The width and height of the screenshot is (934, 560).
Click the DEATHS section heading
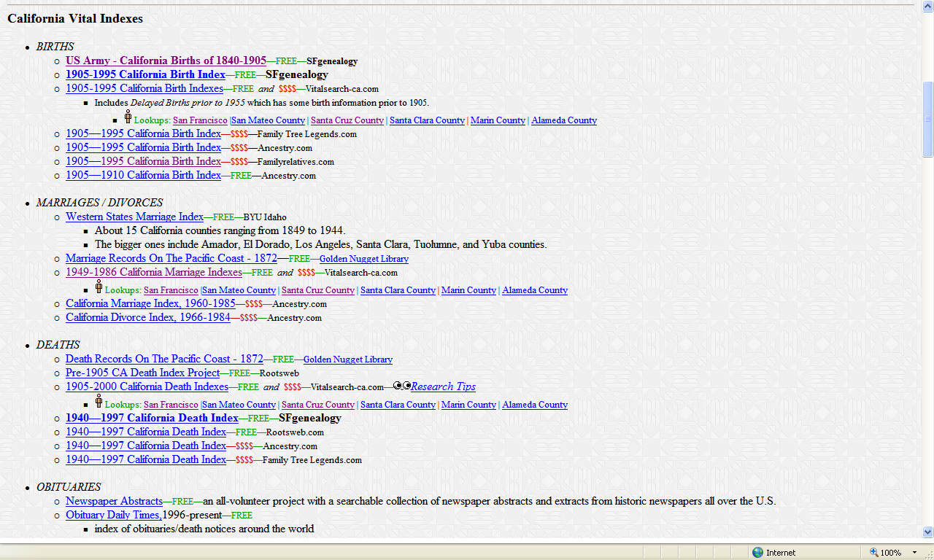[x=58, y=344]
